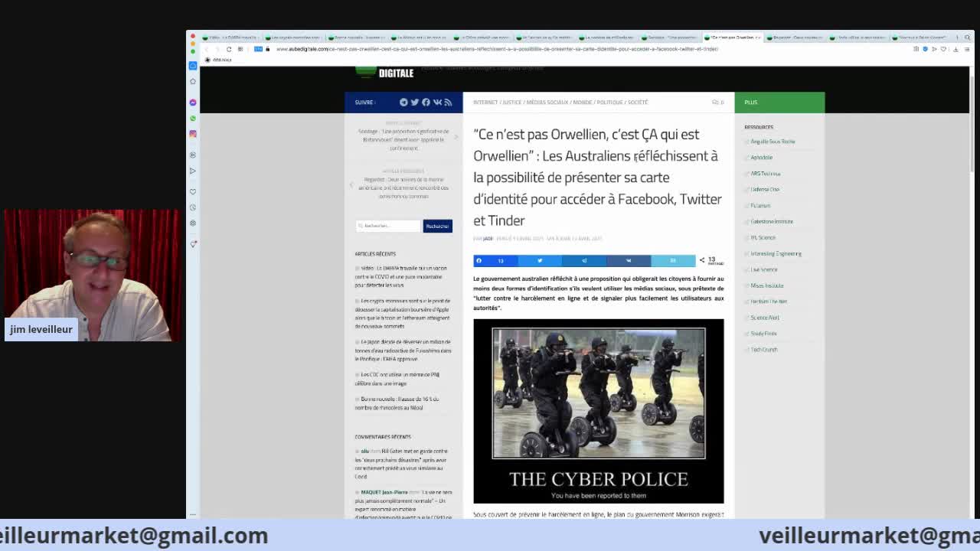Reload the page in browser toolbar
The image size is (980, 551).
point(228,49)
